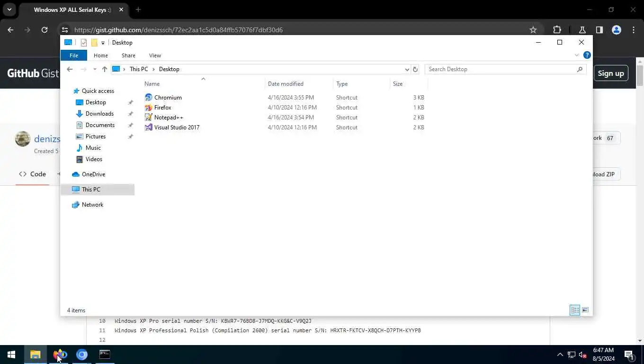The height and width of the screenshot is (364, 644).
Task: Click the New folder icon in Explorer's title bar
Action: tap(94, 43)
